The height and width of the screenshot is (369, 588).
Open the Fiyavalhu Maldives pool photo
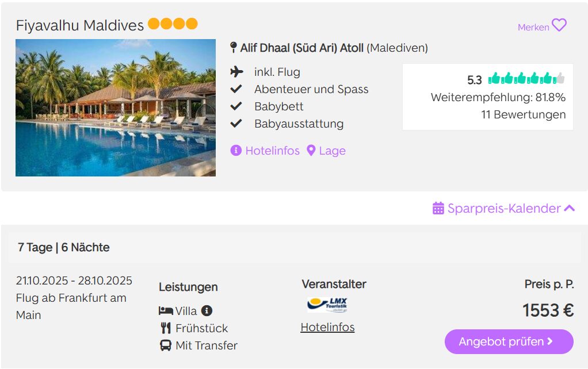coord(116,107)
